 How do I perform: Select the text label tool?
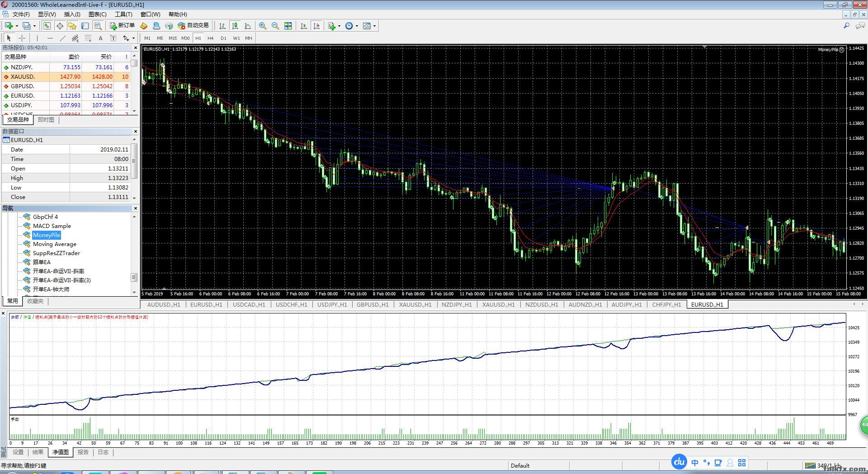pyautogui.click(x=113, y=38)
